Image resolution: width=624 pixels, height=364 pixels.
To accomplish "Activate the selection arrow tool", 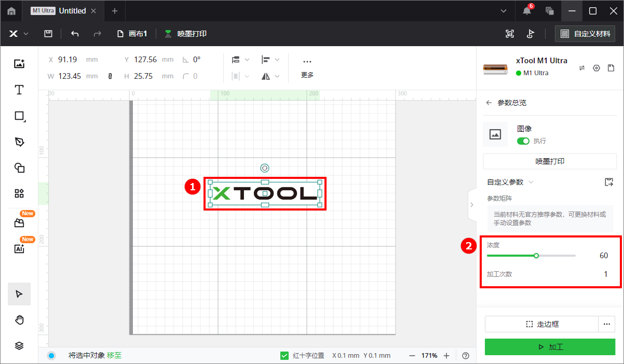I will click(x=19, y=294).
